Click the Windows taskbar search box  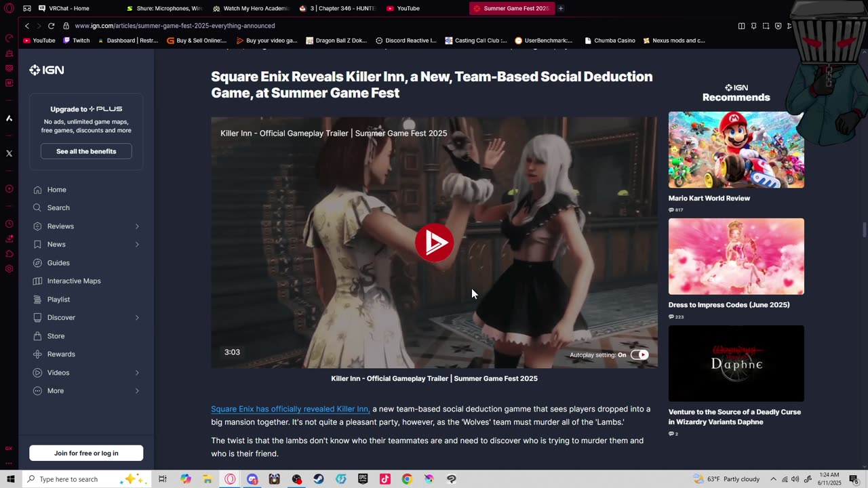[x=86, y=479]
